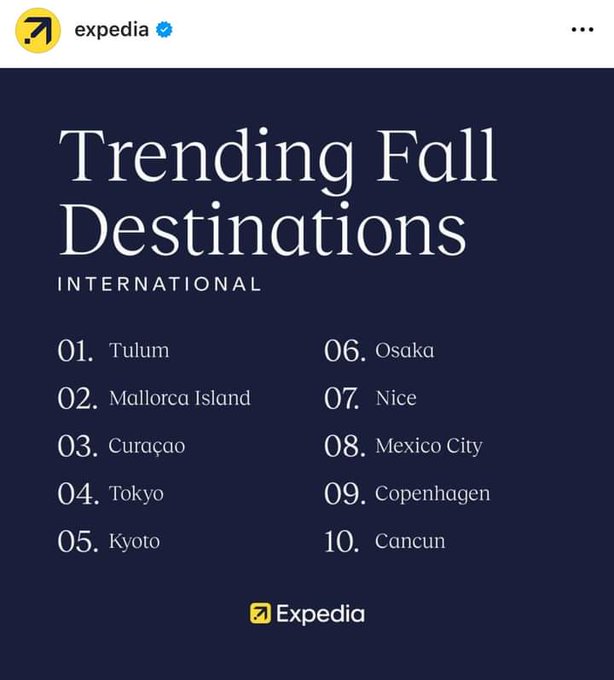
Task: Choose Mexico City from the list
Action: 428,446
